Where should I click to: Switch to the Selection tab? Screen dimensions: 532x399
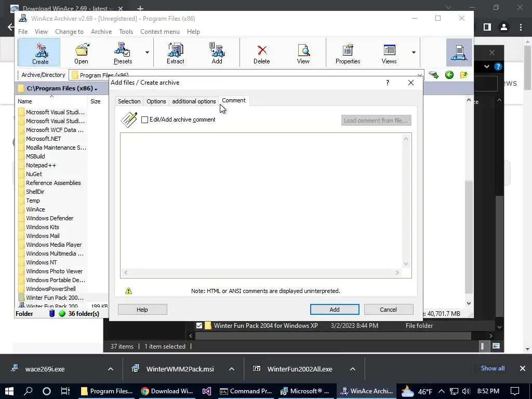pos(129,101)
